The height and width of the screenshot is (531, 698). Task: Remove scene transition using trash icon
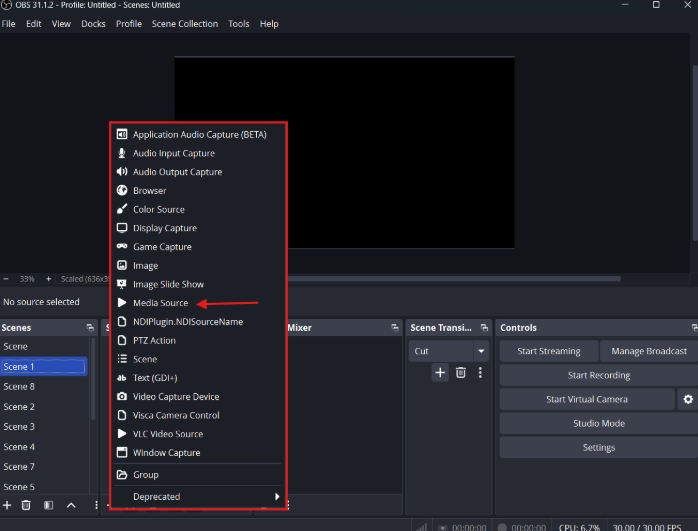pyautogui.click(x=461, y=372)
